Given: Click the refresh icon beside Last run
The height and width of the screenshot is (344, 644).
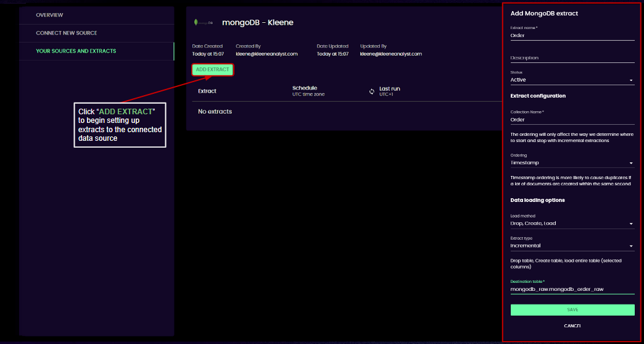Looking at the screenshot, I should click(372, 91).
